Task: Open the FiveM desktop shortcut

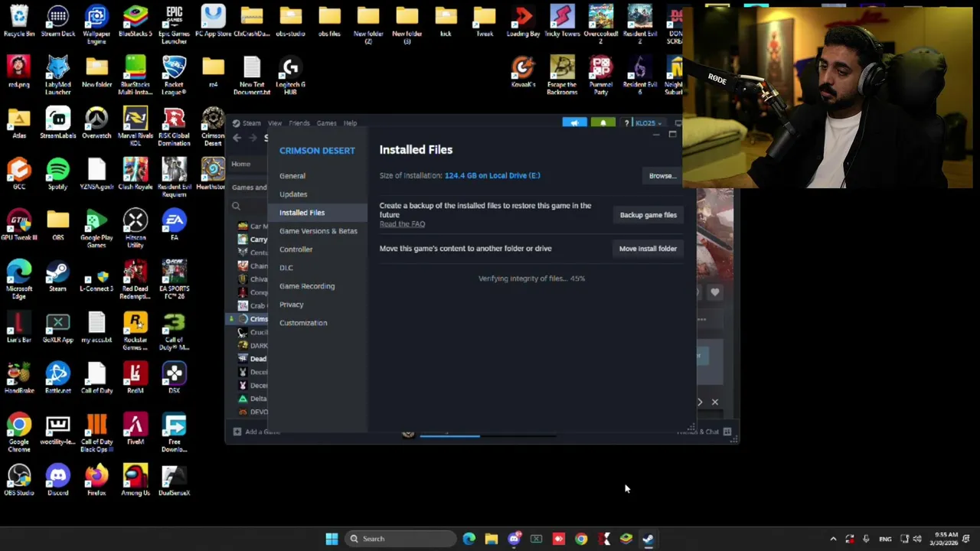Action: (x=135, y=429)
